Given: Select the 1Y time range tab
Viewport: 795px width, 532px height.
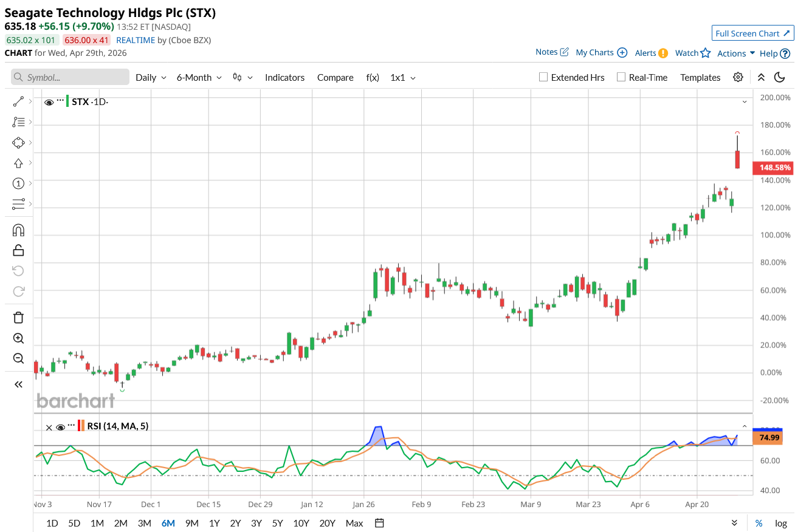Looking at the screenshot, I should (214, 523).
